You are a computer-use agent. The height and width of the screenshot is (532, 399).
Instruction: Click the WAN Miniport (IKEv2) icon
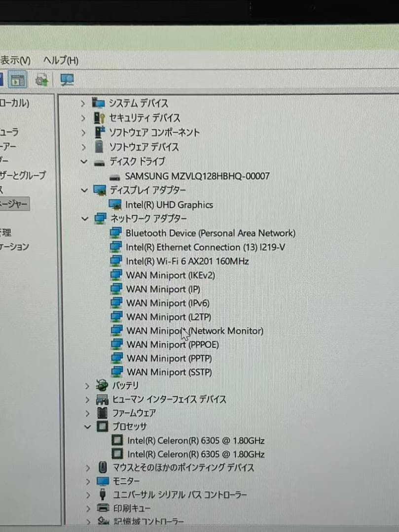[x=116, y=274]
